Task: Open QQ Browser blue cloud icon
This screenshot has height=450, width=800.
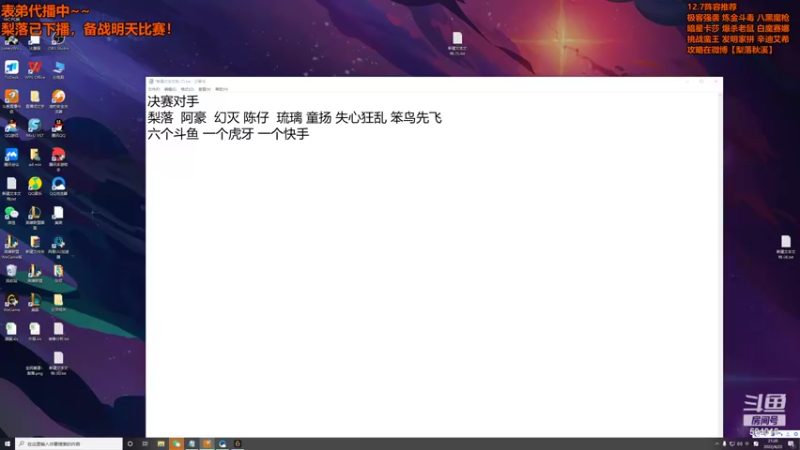Action: 58,186
